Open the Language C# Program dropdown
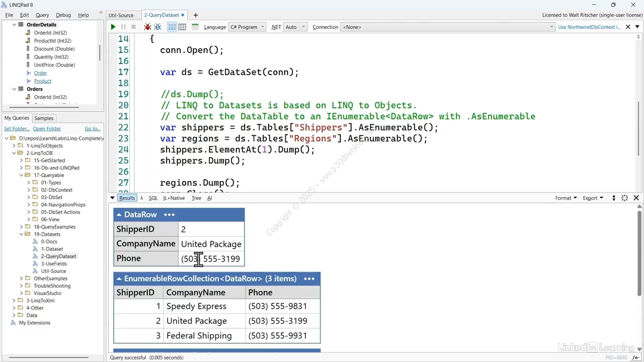Screen dimensions: 644x362 247,27
